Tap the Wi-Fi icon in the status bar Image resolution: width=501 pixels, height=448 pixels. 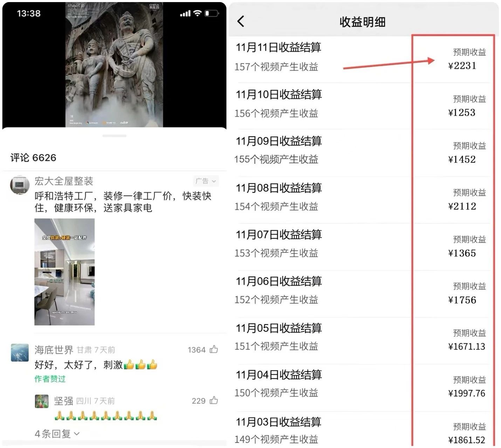coord(197,13)
